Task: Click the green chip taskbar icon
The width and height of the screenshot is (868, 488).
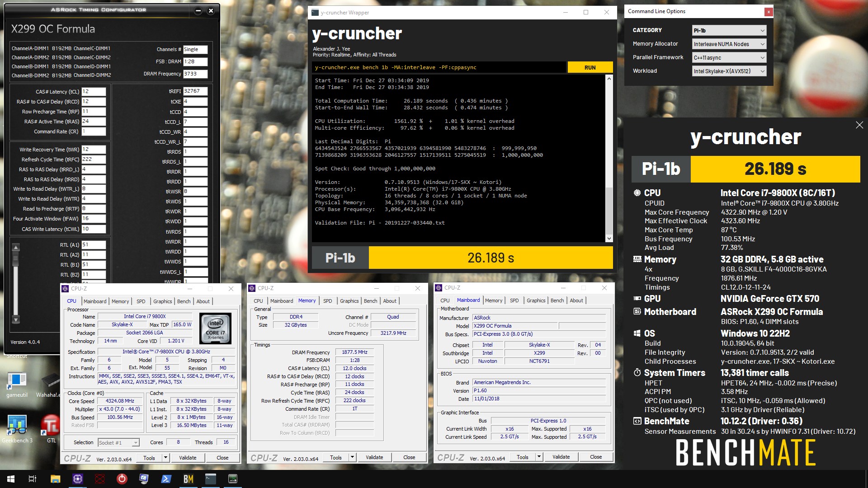Action: (233, 479)
